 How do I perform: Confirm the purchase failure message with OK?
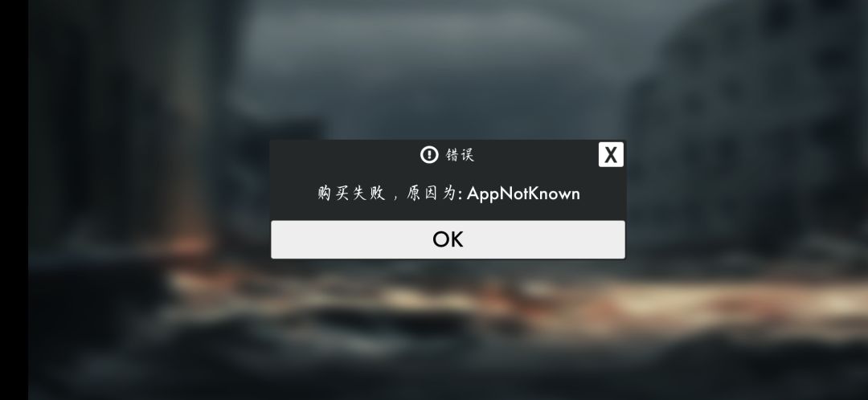tap(448, 239)
